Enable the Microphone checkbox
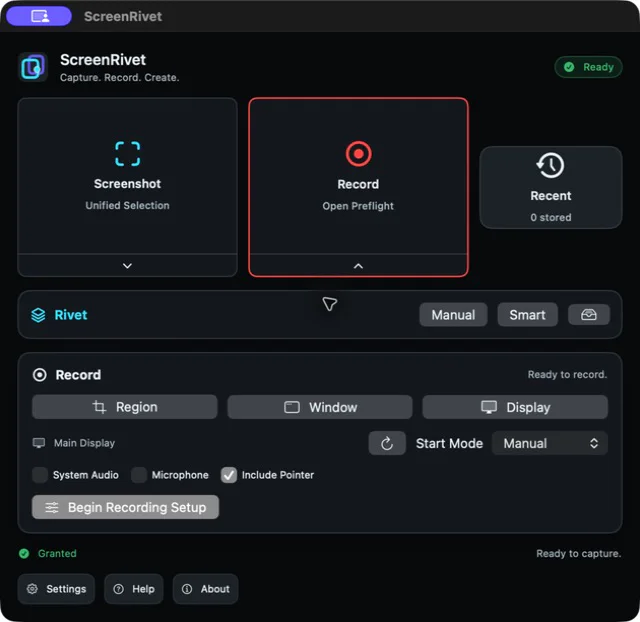The width and height of the screenshot is (640, 622). click(139, 475)
